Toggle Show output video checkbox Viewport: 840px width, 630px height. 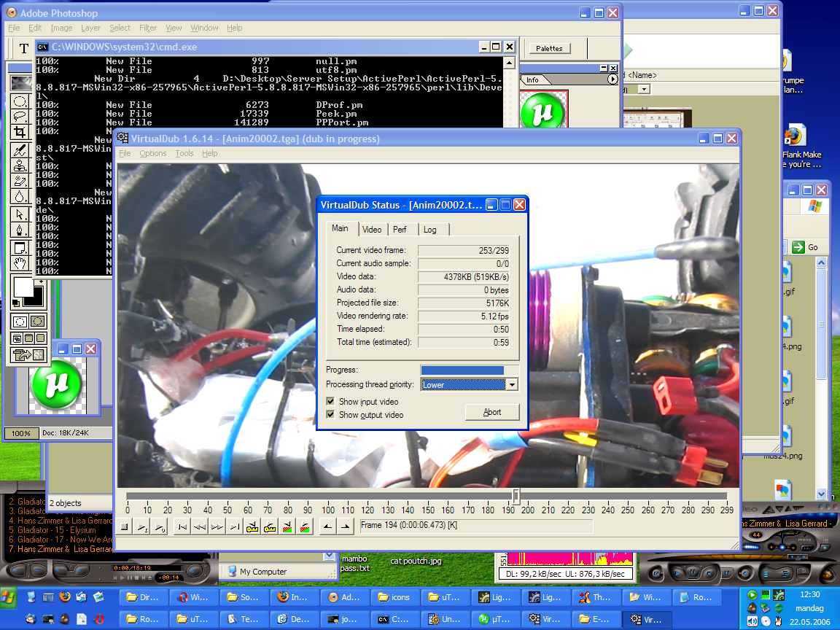pos(330,415)
